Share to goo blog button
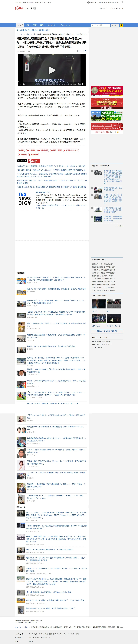Image resolution: width=138 pixels, height=644 pixels. (x=34, y=161)
